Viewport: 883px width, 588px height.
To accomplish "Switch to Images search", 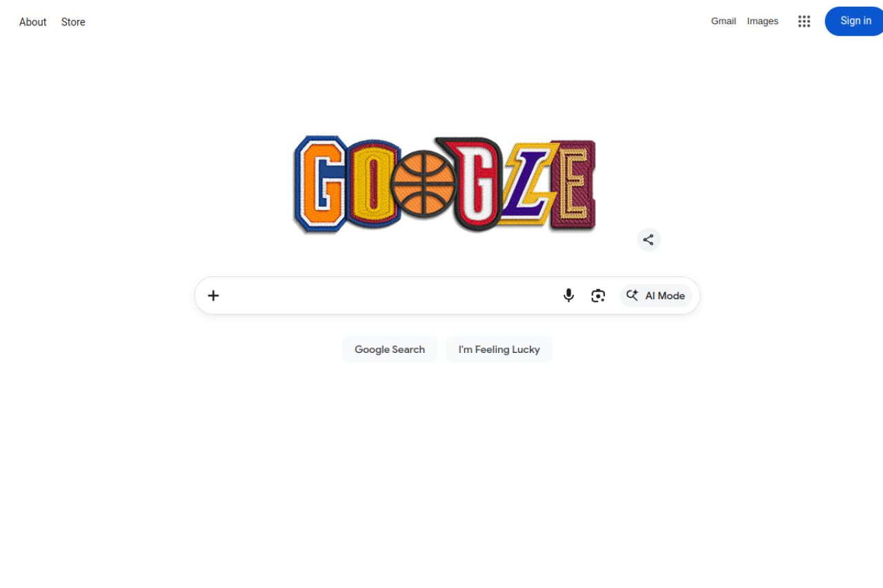I will point(763,21).
